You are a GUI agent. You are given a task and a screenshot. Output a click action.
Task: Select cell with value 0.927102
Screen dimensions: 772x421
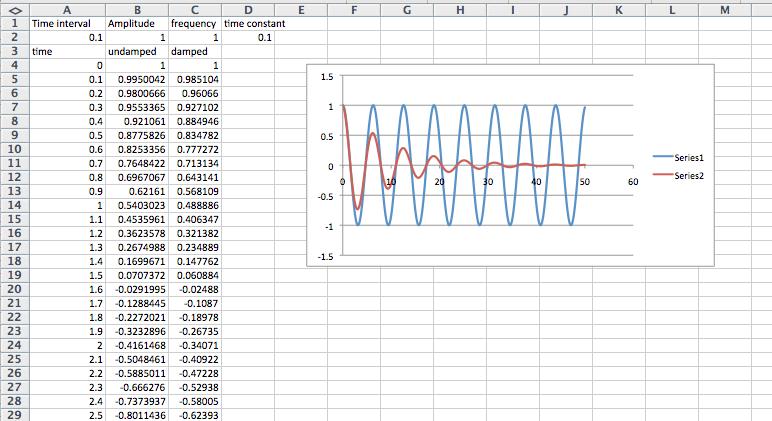[195, 107]
